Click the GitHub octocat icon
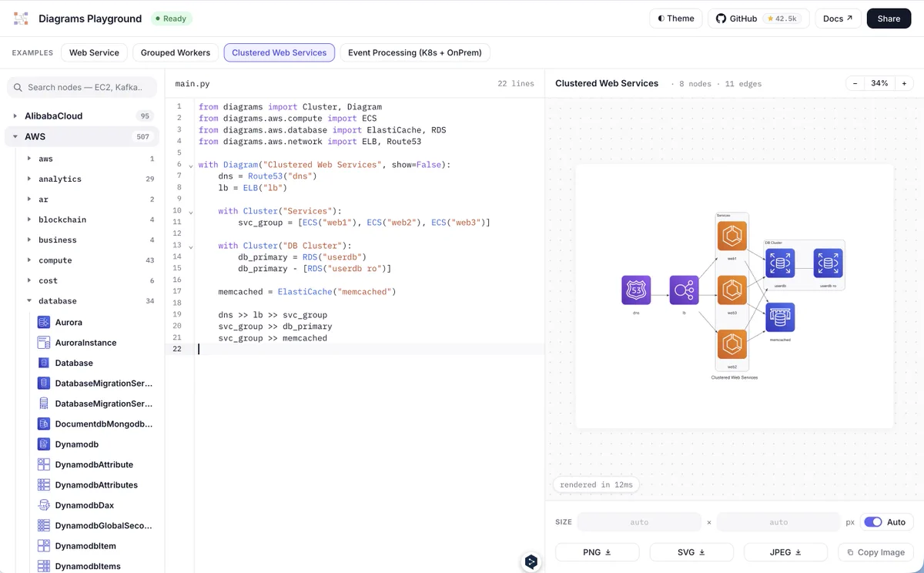Screen dimensions: 924x573 pos(721,18)
